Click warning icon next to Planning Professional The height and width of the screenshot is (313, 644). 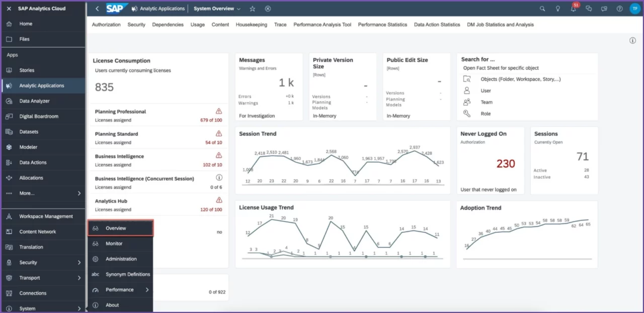[219, 111]
